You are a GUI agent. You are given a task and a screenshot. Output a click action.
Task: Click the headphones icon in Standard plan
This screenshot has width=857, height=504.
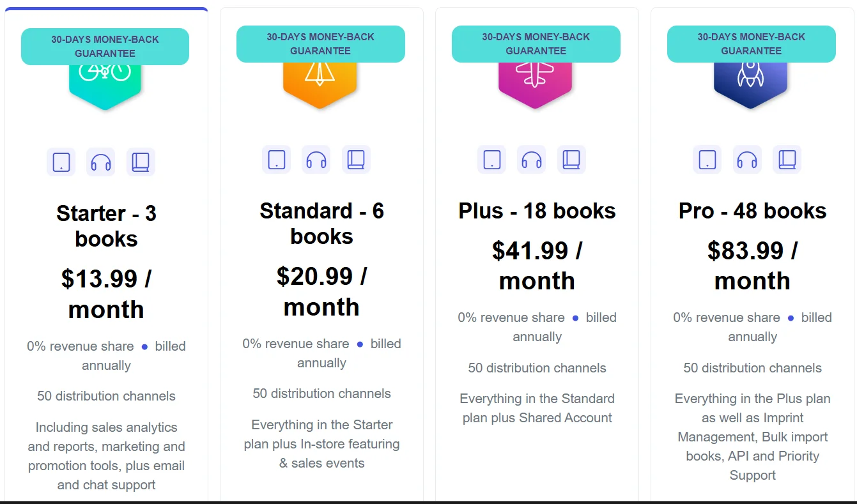[x=316, y=160]
